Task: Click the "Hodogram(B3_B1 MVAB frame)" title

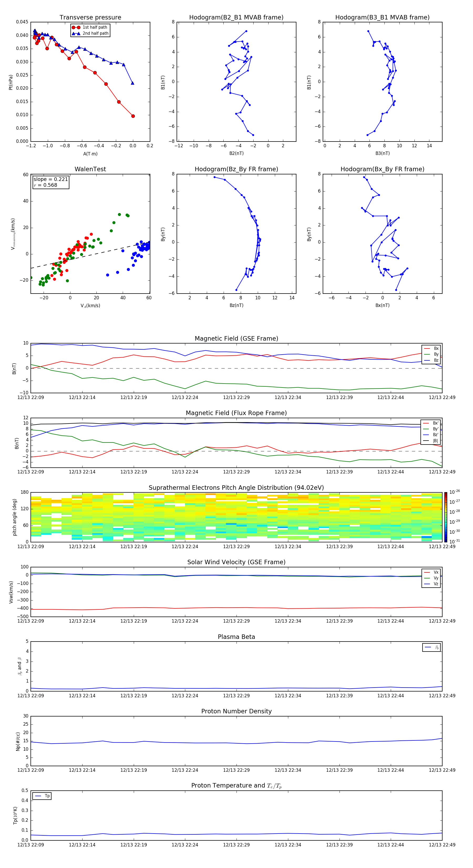Action: point(382,17)
